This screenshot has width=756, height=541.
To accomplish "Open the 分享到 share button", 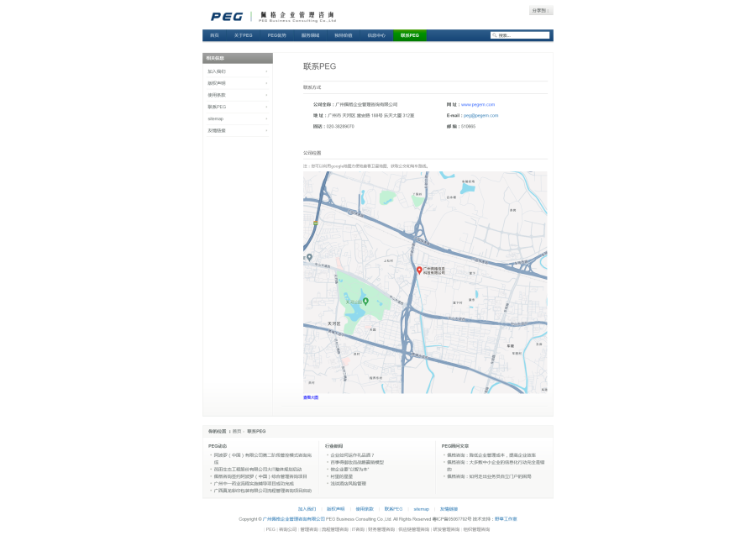I will tap(541, 11).
